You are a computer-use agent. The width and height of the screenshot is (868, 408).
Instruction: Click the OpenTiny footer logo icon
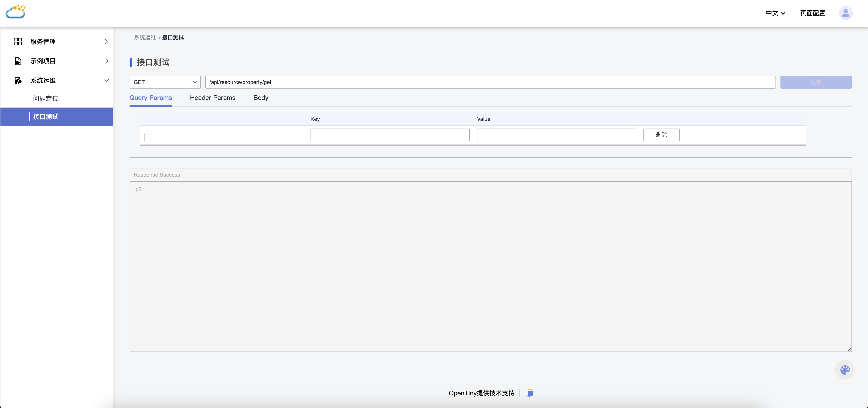530,393
